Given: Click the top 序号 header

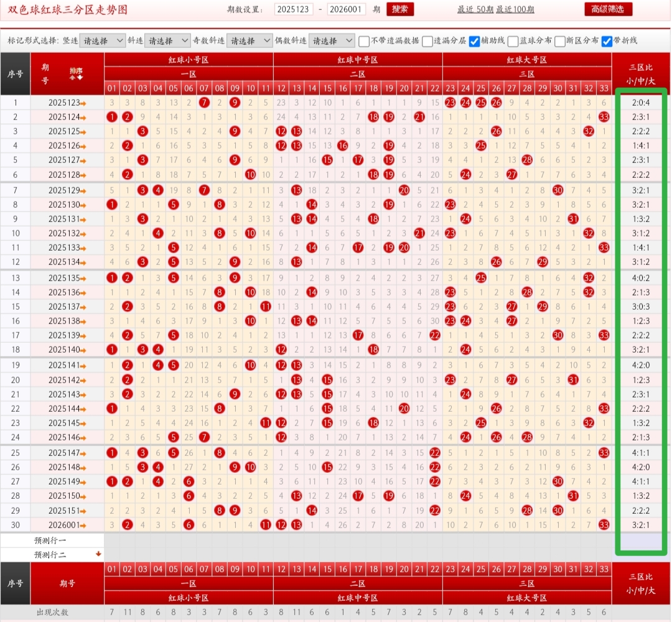Looking at the screenshot, I should click(15, 74).
